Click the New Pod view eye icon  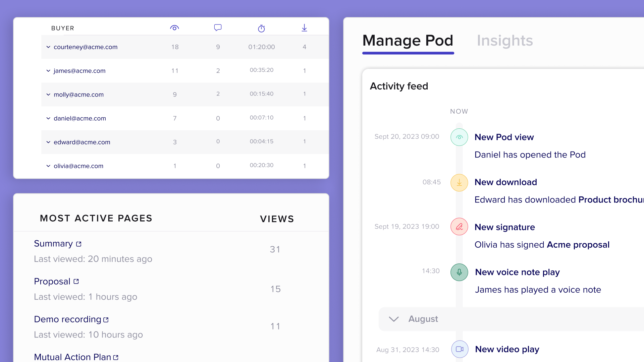459,137
